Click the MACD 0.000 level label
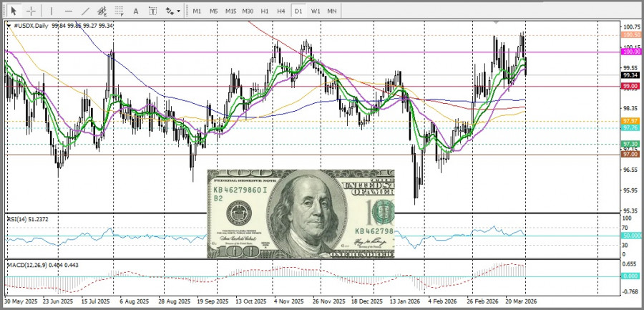 click(x=630, y=276)
